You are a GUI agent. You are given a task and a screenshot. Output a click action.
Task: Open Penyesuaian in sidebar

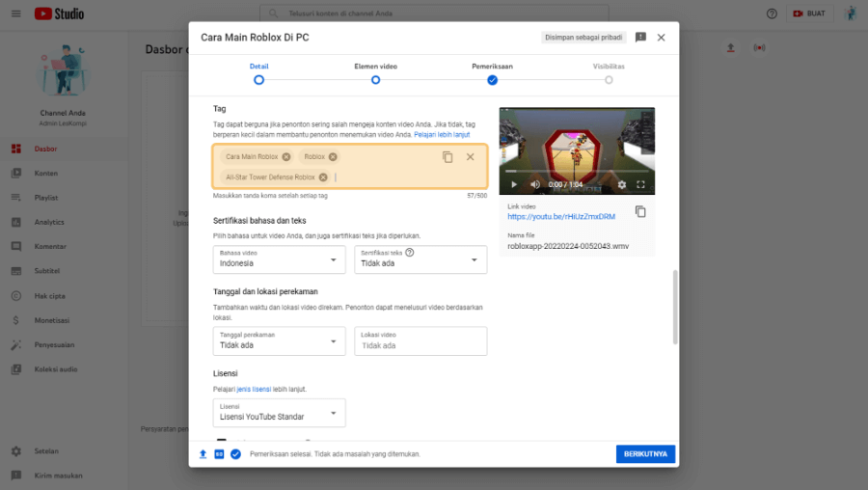64,344
